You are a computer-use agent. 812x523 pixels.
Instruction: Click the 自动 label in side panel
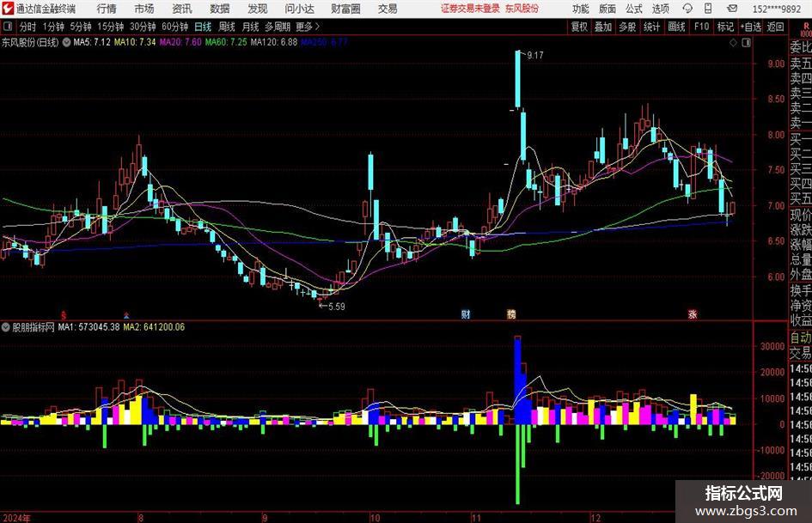[x=801, y=338]
